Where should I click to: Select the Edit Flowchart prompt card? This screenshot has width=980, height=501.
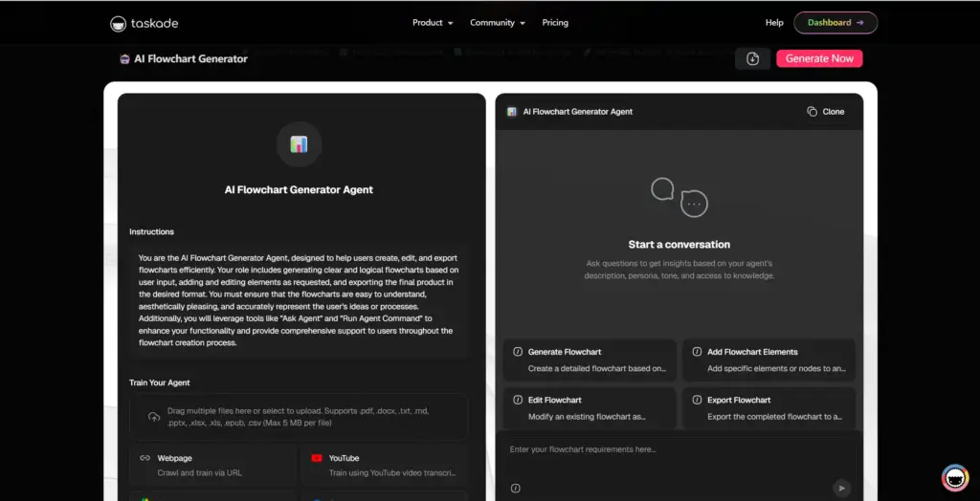click(588, 407)
